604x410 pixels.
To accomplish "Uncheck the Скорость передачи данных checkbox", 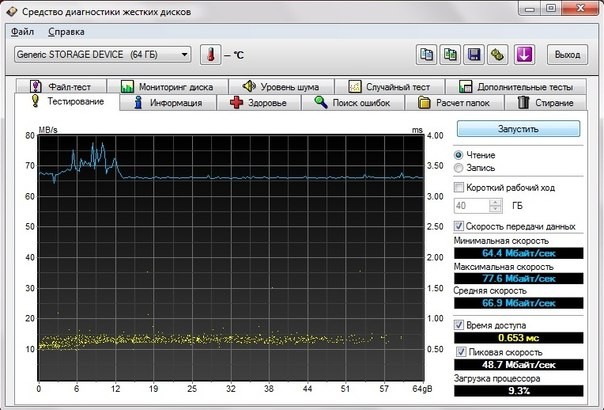I will [x=459, y=226].
